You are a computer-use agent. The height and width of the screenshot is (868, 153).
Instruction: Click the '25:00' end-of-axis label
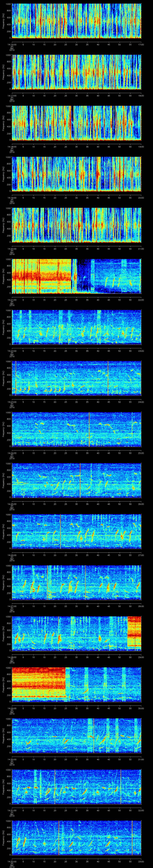tap(141, 453)
